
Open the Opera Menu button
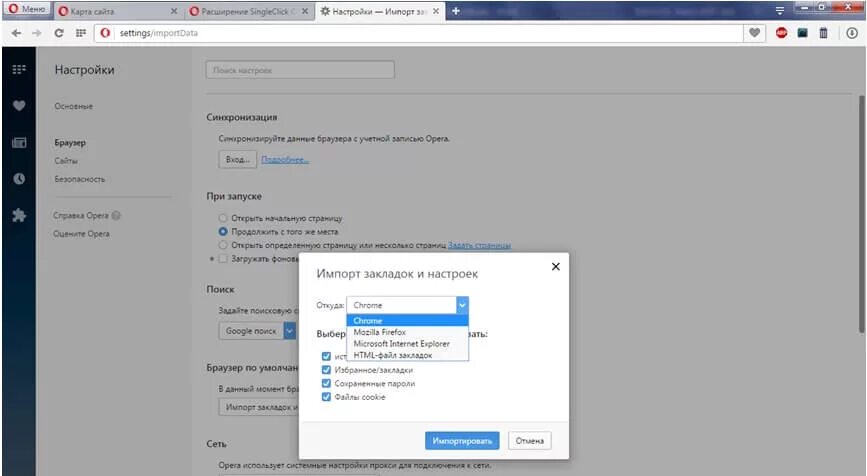pyautogui.click(x=27, y=9)
